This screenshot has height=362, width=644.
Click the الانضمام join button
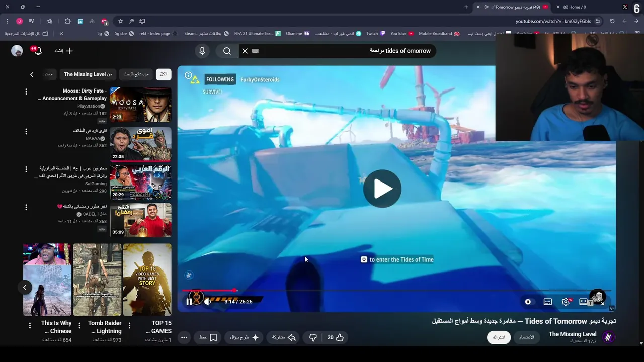coord(527,337)
